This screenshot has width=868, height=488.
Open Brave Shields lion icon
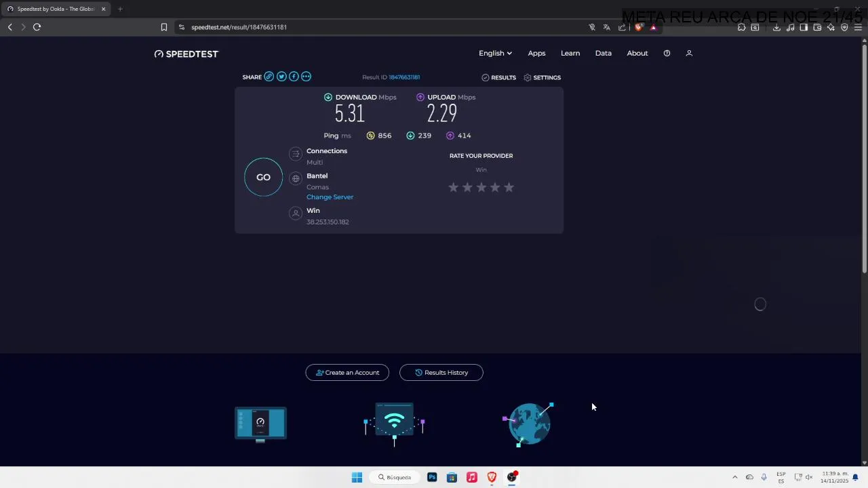(x=638, y=27)
